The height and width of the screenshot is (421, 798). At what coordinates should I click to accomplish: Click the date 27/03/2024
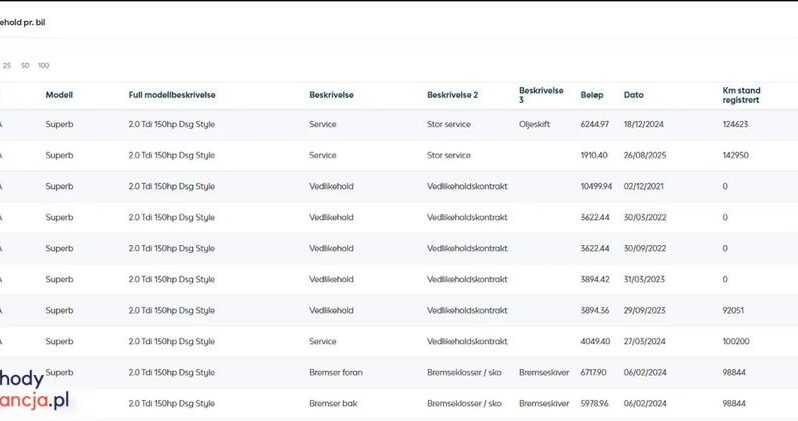point(644,342)
